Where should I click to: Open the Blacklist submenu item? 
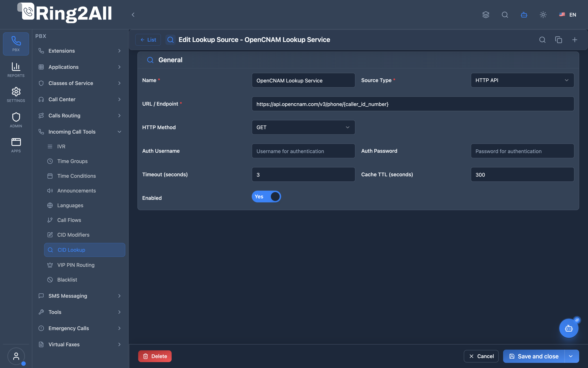tap(85, 280)
